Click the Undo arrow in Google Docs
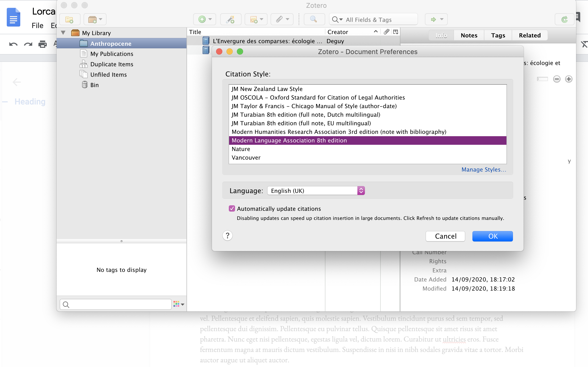 pos(13,44)
